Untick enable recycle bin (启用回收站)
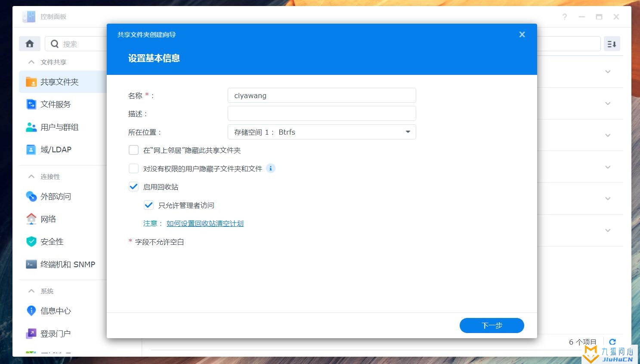 point(133,186)
